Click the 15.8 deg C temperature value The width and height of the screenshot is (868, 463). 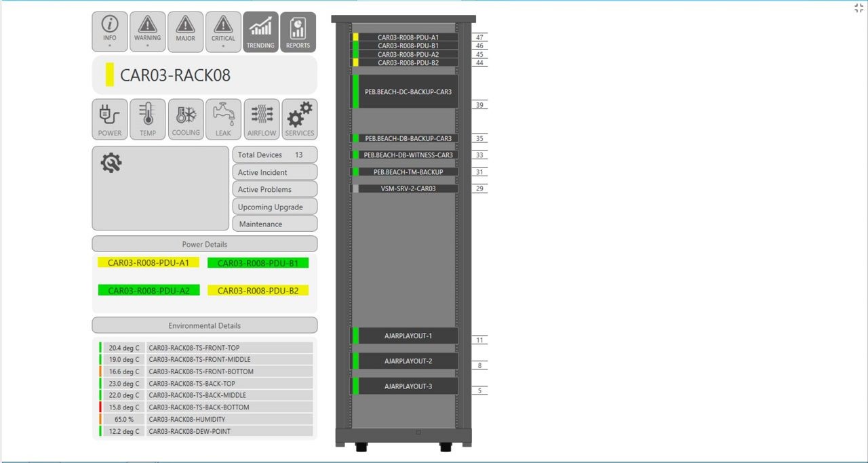124,407
